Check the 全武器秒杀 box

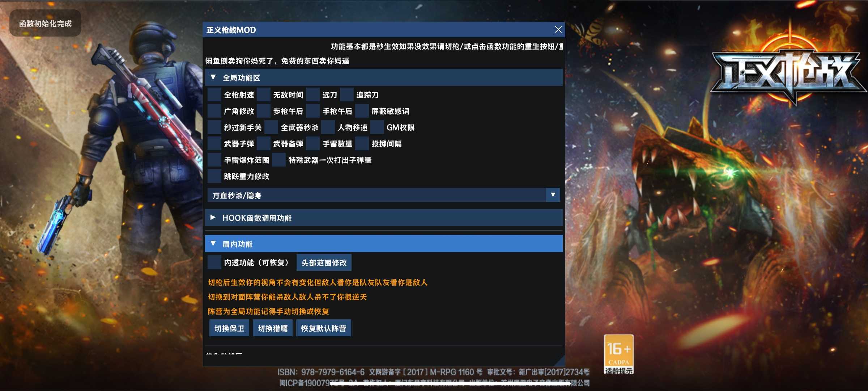click(271, 127)
